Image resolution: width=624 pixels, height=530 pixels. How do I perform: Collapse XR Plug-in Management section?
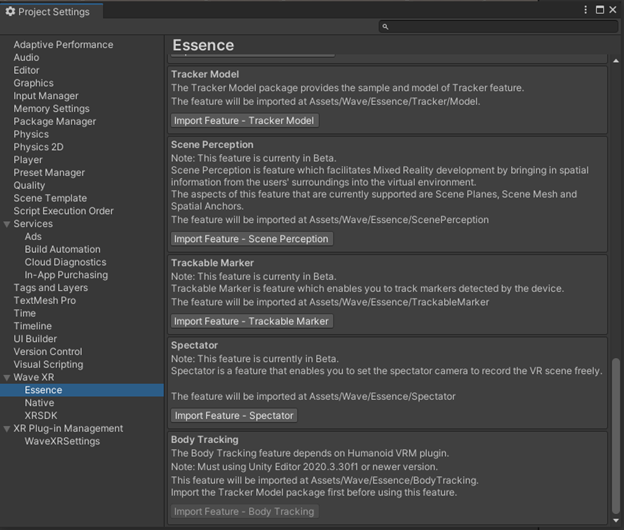click(x=7, y=429)
